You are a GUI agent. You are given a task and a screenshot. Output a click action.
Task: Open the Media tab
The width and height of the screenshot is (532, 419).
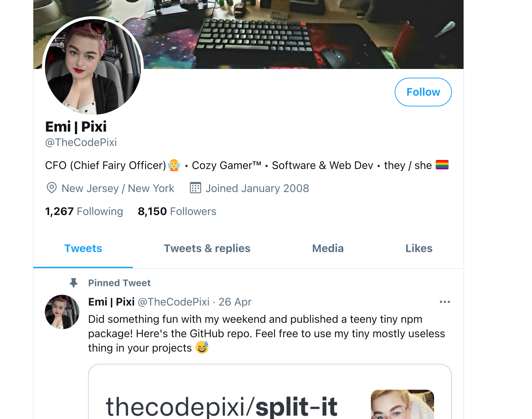(x=328, y=248)
